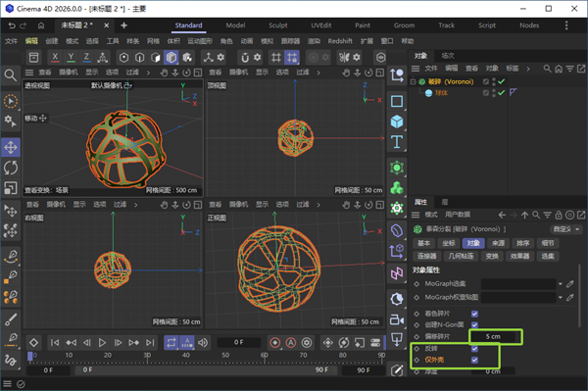This screenshot has height=391, width=588.
Task: Collapse the Voronoi object tree node
Action: pyautogui.click(x=413, y=81)
